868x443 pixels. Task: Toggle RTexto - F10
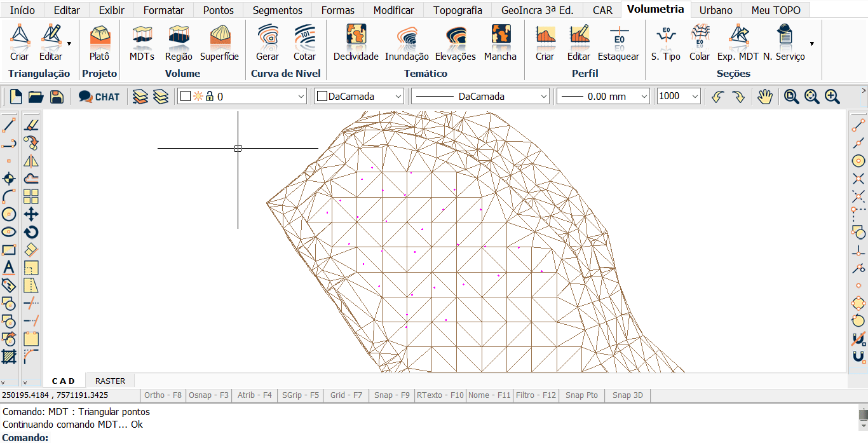click(440, 395)
